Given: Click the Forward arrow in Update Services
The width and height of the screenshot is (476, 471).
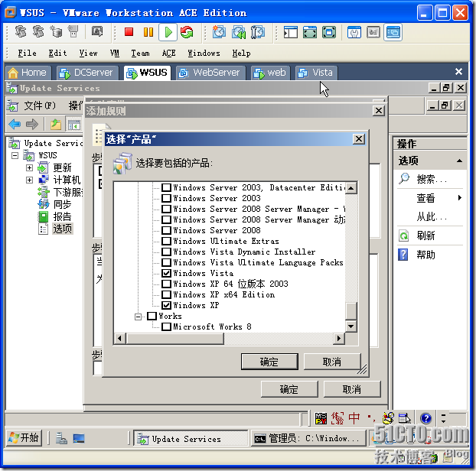Looking at the screenshot, I should pos(32,125).
